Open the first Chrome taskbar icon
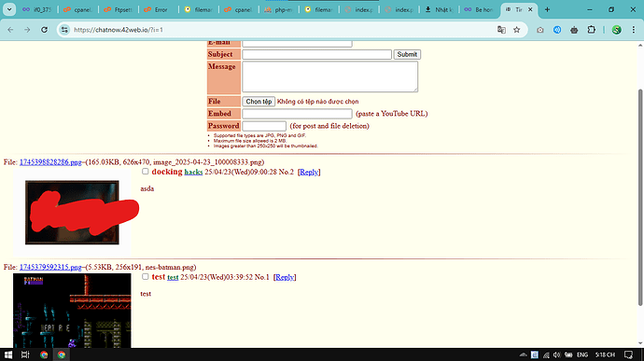 pyautogui.click(x=44, y=354)
